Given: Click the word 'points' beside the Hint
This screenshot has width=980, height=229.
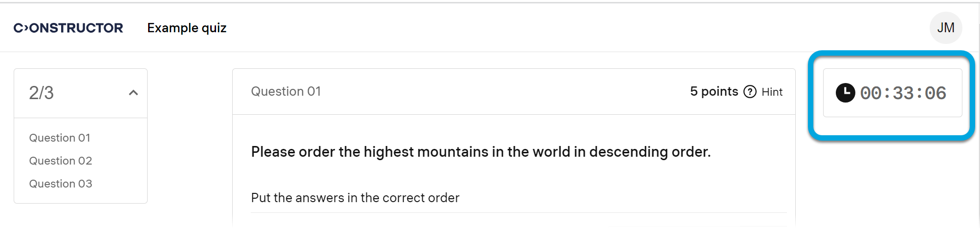Looking at the screenshot, I should pyautogui.click(x=719, y=91).
